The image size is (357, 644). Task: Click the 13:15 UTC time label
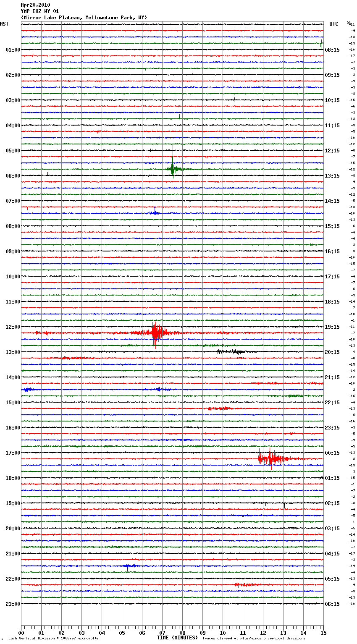[x=332, y=176]
